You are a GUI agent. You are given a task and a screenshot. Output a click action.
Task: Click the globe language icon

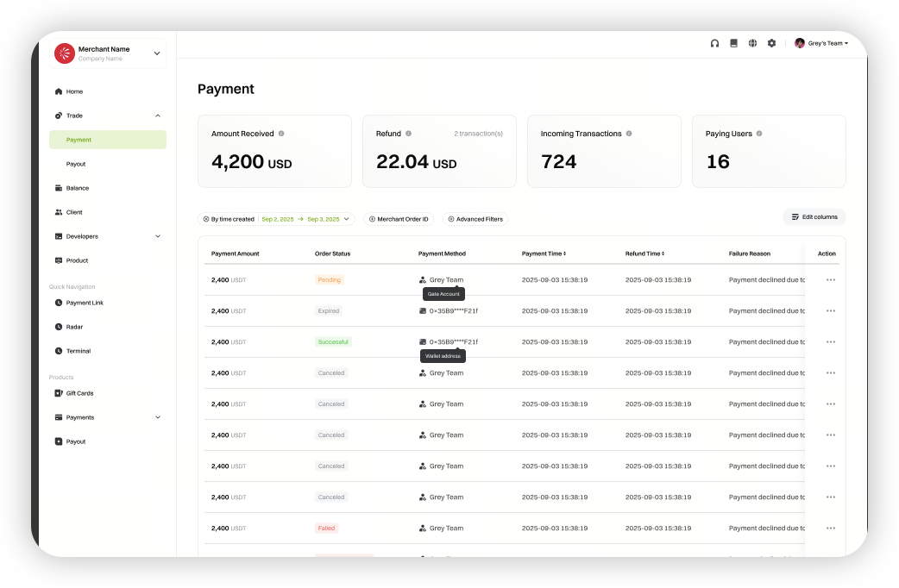coord(752,43)
